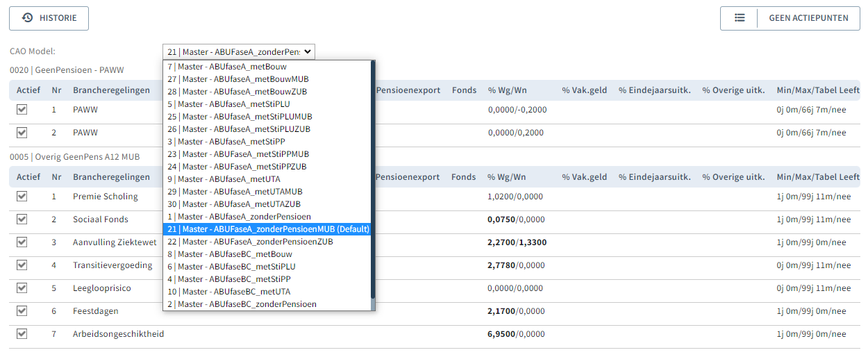Click the Leegloopri­sico row name
Image resolution: width=868 pixels, height=357 pixels.
(x=101, y=288)
